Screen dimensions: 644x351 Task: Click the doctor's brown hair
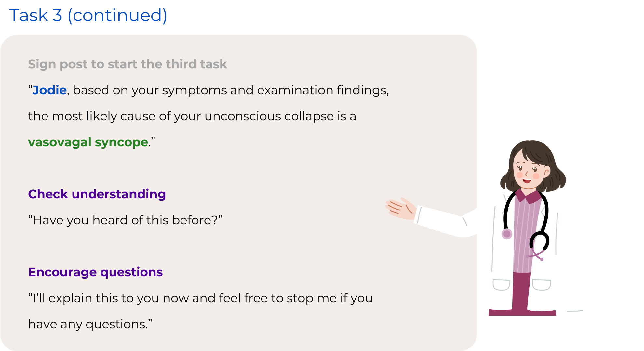tap(533, 150)
